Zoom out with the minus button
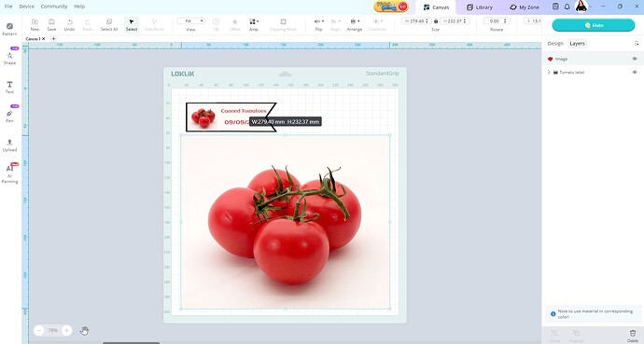 (x=39, y=330)
